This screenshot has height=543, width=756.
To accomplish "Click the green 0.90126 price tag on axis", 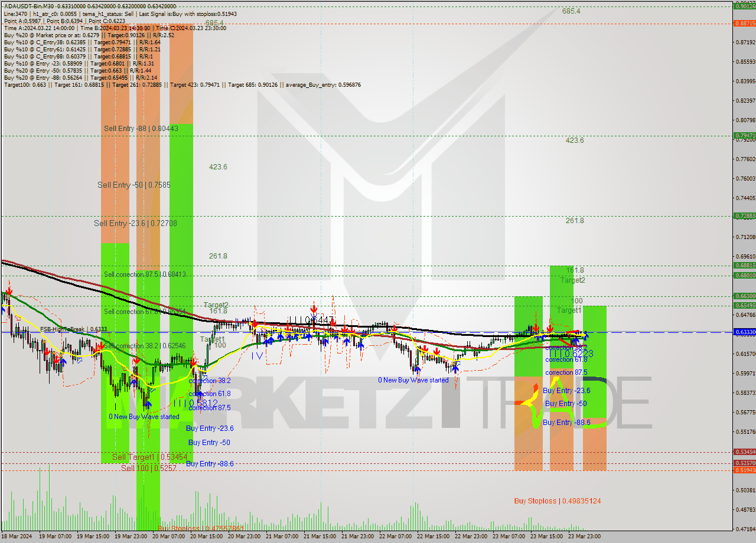I will (744, 6).
